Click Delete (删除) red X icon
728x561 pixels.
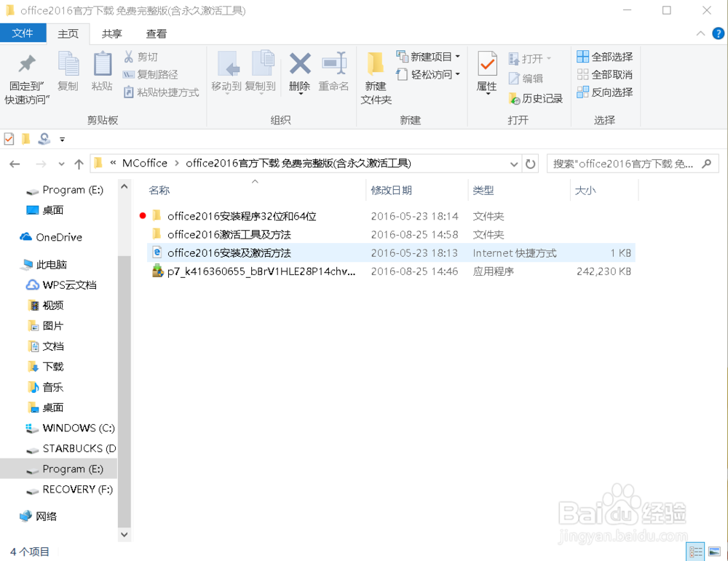click(x=300, y=64)
